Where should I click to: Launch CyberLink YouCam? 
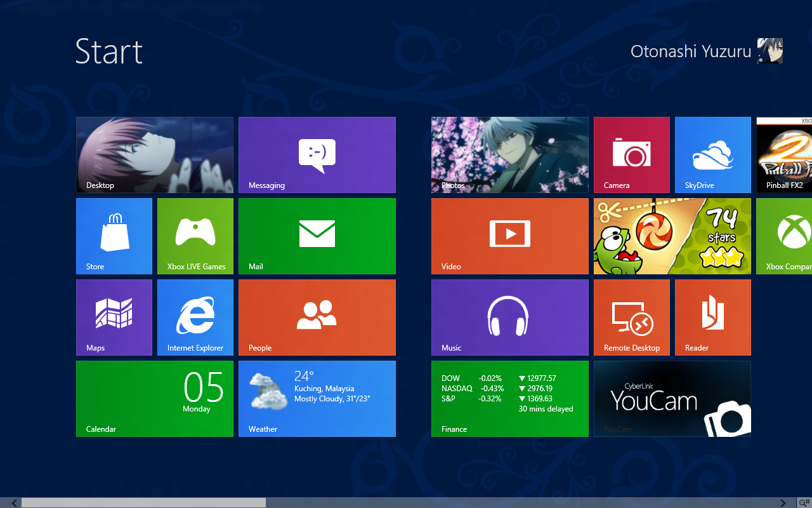coord(672,398)
